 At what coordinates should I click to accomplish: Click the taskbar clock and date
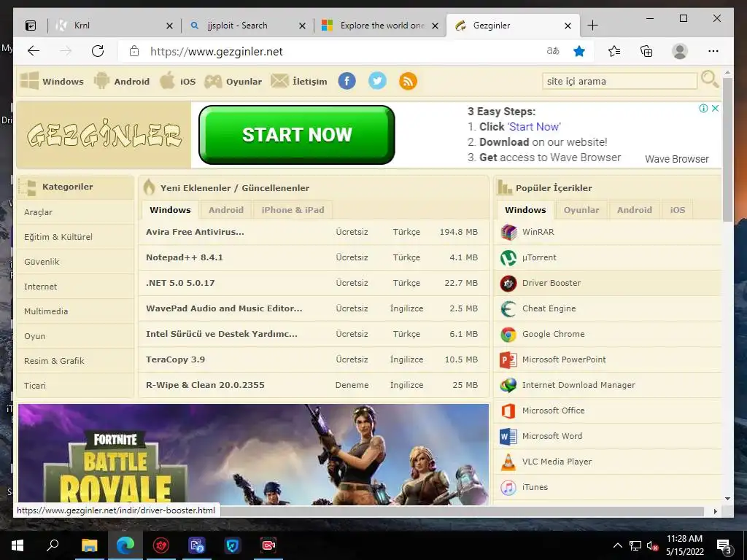coord(684,545)
